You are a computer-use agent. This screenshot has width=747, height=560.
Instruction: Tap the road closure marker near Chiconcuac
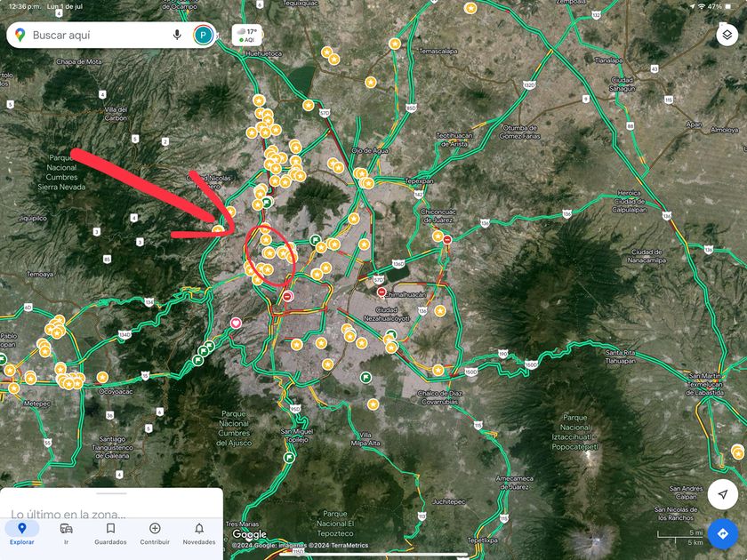point(447,239)
